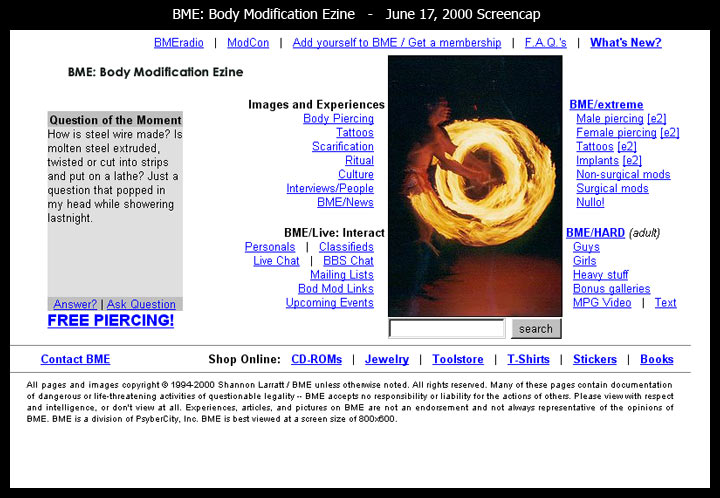This screenshot has width=720, height=498.
Task: Open the Books shop link
Action: click(657, 359)
